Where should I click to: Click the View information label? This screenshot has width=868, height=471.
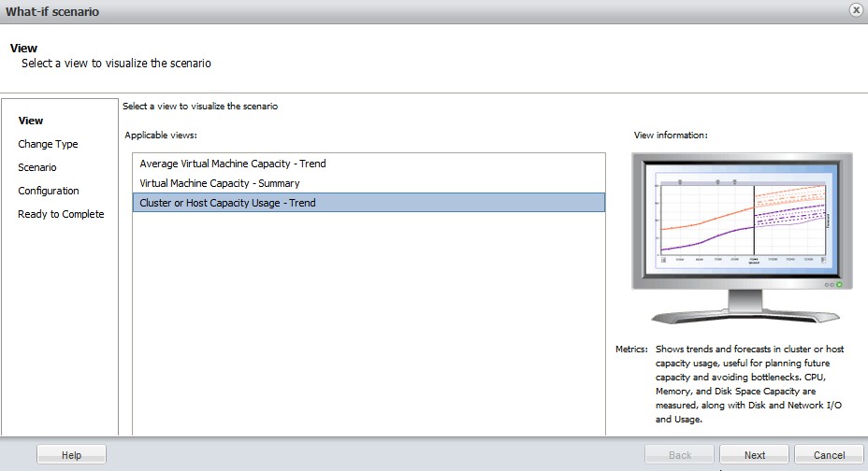671,136
